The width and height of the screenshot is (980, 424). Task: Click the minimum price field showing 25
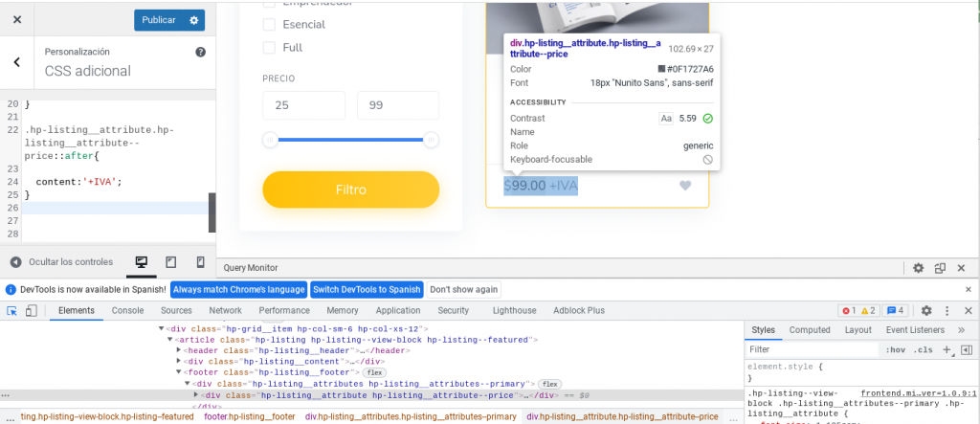[x=303, y=105]
